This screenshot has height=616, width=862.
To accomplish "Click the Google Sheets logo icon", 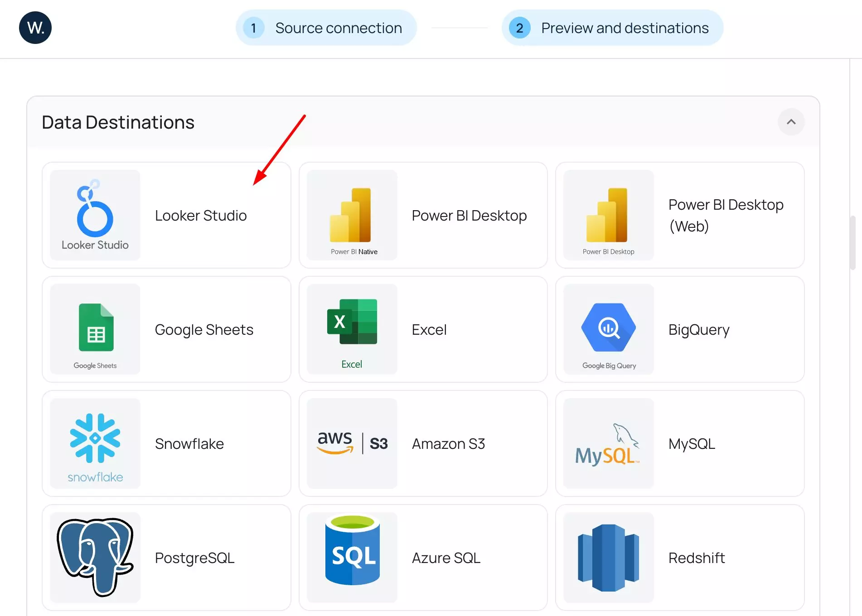I will 95,329.
